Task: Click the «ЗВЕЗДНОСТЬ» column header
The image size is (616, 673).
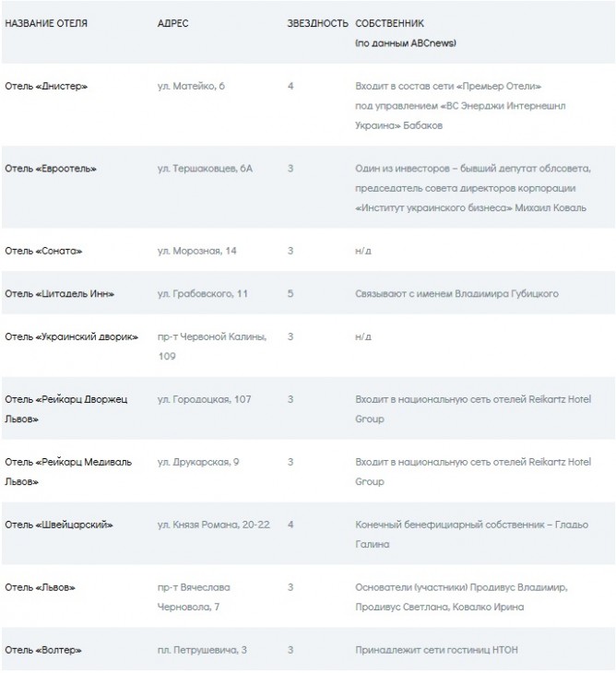Action: click(x=317, y=23)
